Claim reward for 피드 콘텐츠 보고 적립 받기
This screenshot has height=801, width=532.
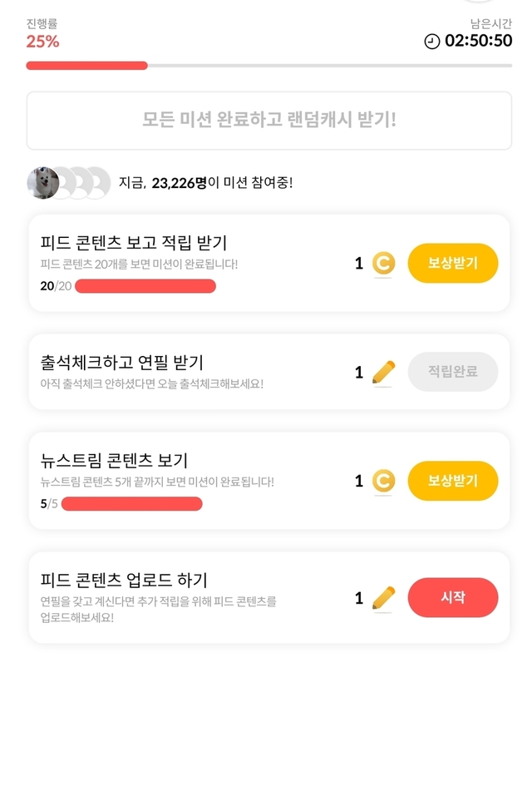tap(452, 264)
